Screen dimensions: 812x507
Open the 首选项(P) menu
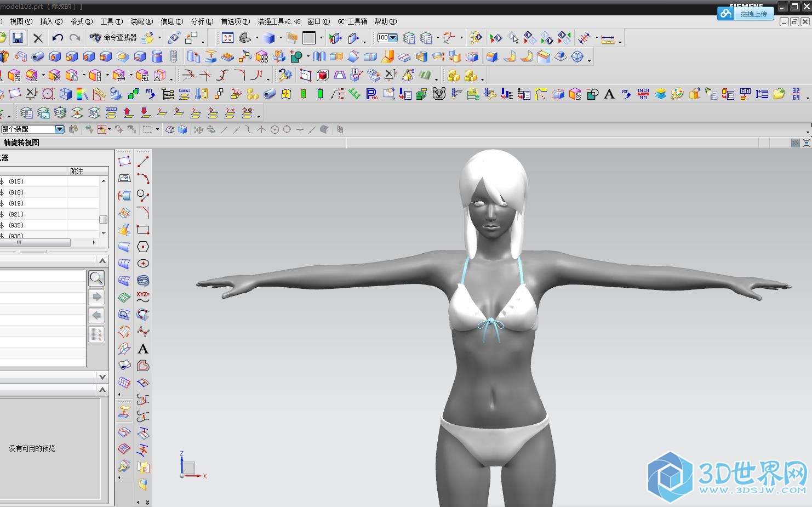[x=235, y=21]
